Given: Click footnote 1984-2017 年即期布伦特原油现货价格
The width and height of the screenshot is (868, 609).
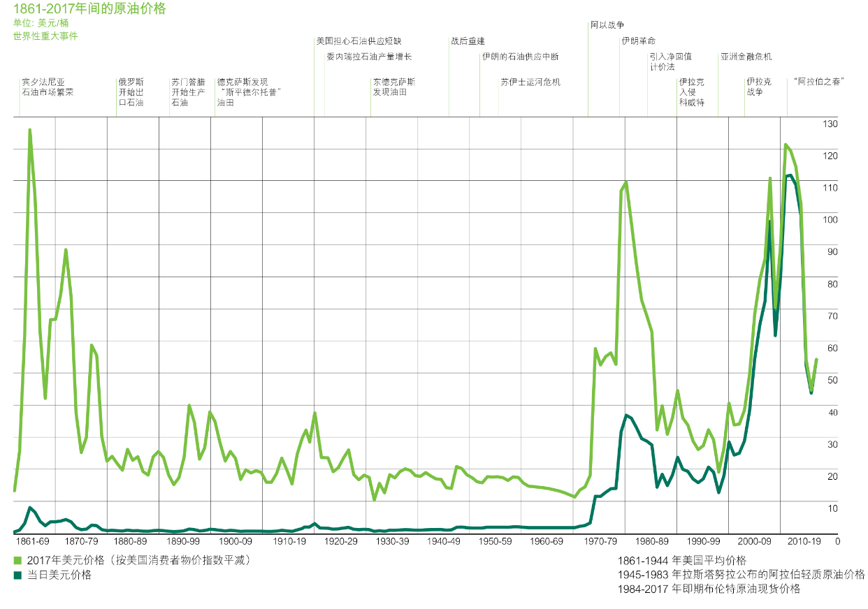Looking at the screenshot, I should click(709, 589).
